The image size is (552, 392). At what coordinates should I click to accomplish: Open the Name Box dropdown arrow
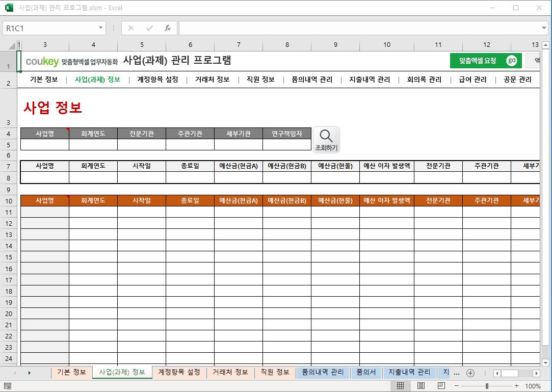[x=101, y=28]
